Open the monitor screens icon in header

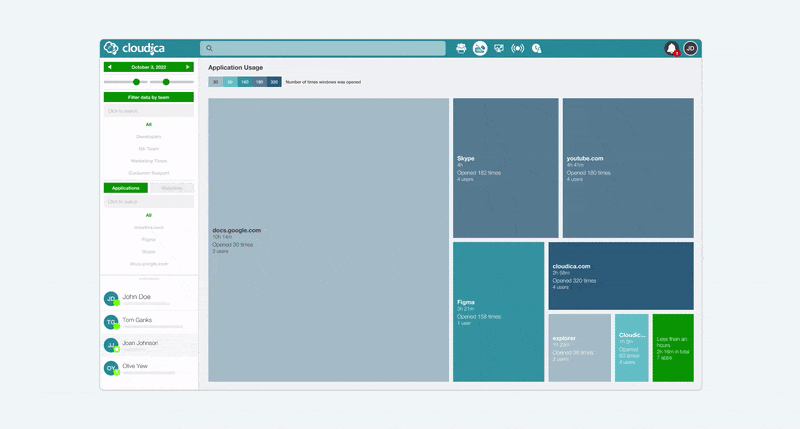(499, 48)
